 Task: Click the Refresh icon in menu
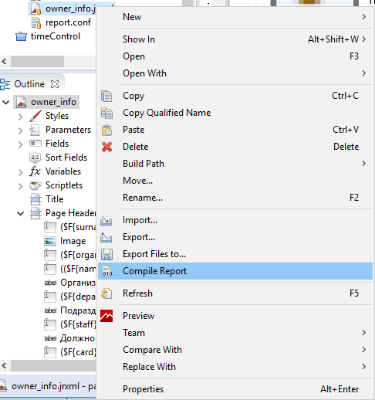click(107, 294)
